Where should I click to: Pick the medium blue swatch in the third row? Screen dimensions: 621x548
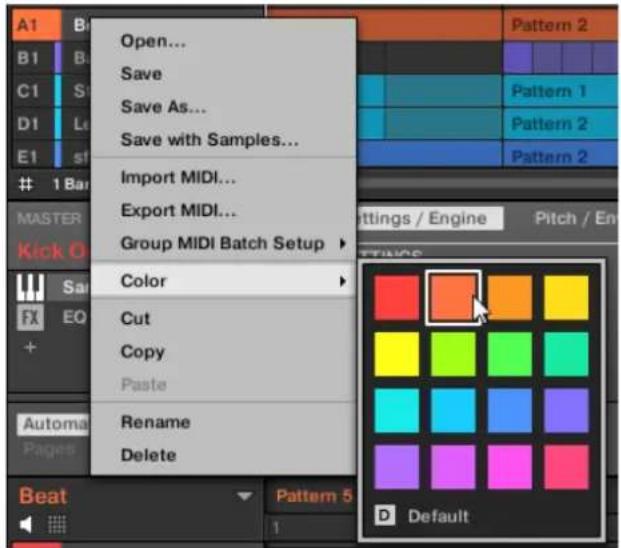click(x=510, y=411)
